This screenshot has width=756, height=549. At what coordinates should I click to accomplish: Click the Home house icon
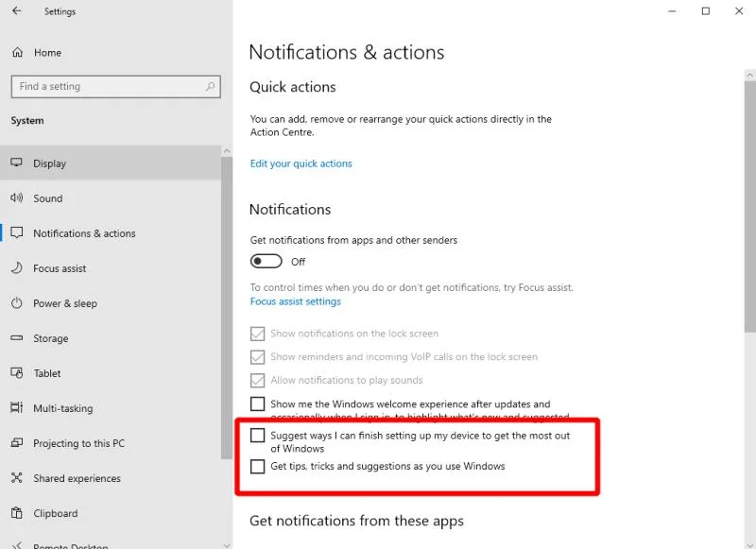pos(17,52)
